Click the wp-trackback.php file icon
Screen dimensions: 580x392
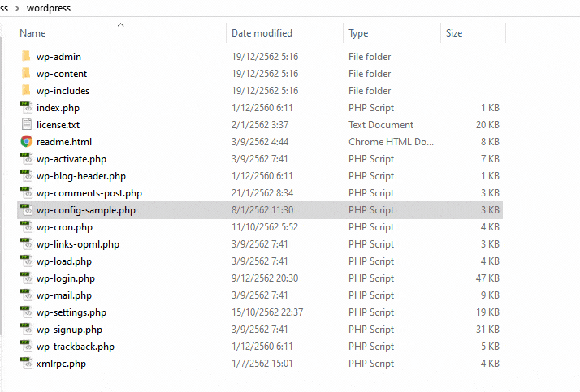click(26, 347)
